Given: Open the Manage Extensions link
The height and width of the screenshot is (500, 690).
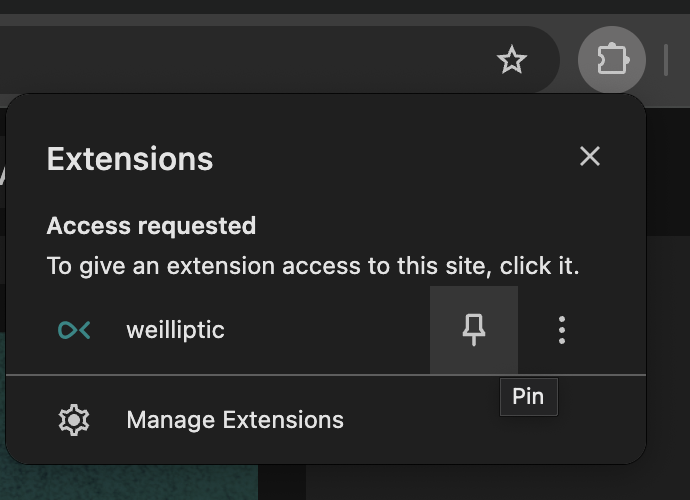Looking at the screenshot, I should pyautogui.click(x=235, y=420).
